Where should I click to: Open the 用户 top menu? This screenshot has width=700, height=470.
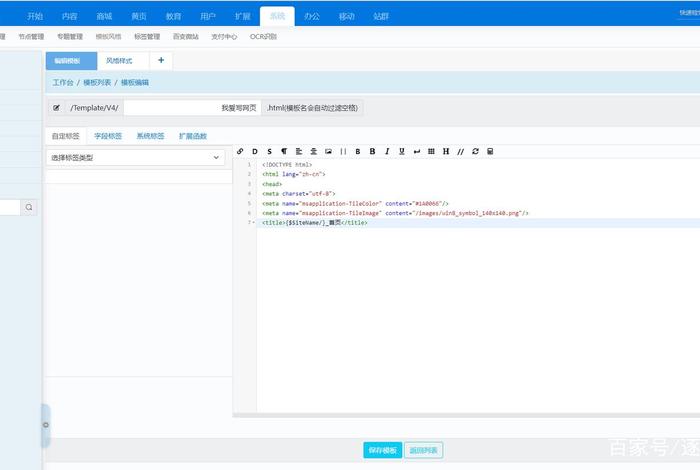(208, 17)
